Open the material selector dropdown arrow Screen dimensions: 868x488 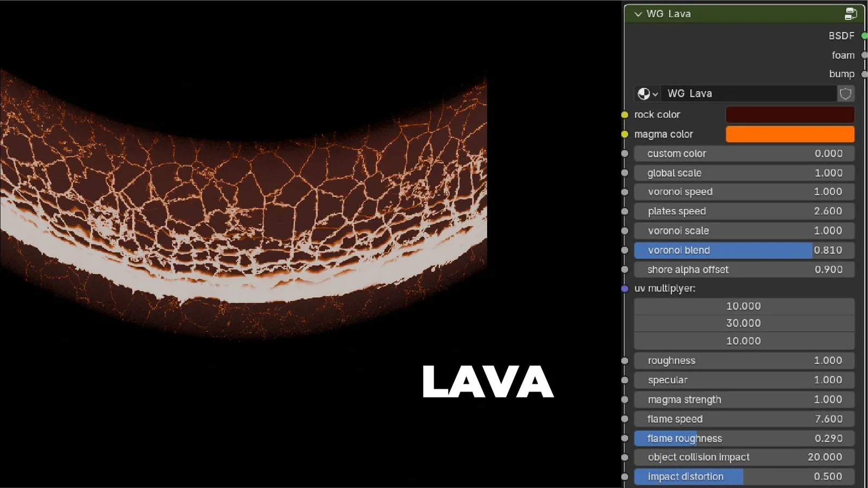point(655,93)
